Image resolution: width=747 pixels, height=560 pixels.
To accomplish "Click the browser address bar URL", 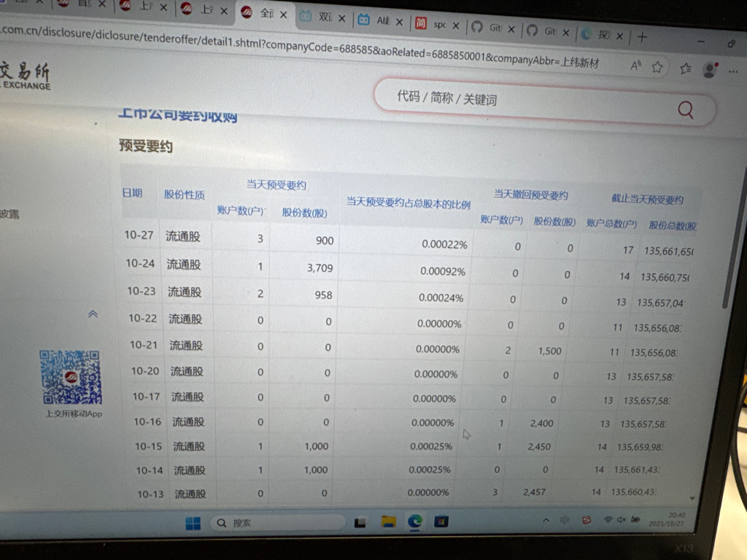I will point(300,47).
